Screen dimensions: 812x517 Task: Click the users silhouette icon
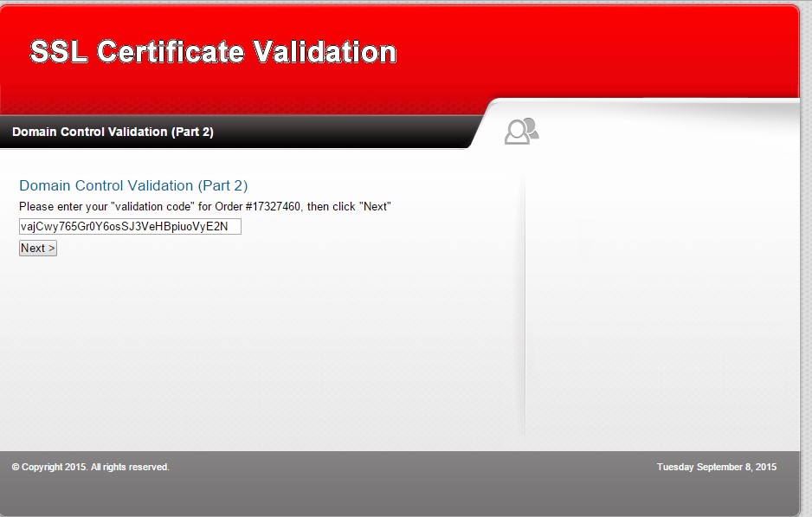tap(521, 131)
